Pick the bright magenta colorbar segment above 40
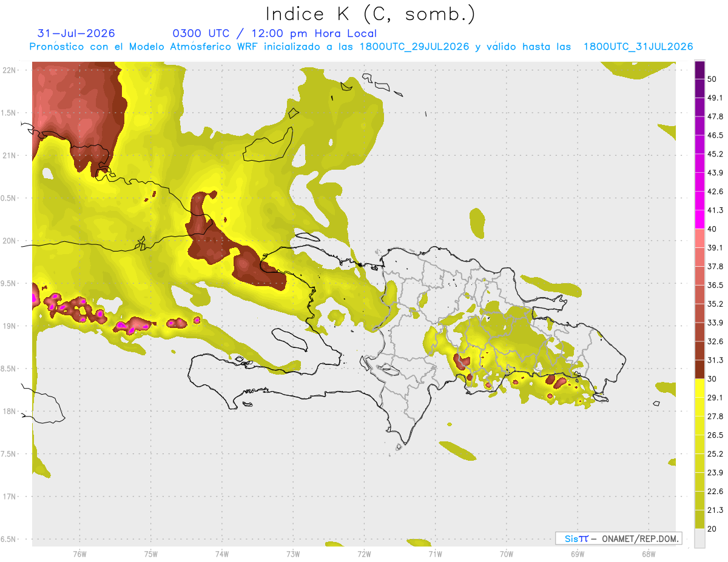 pos(699,219)
